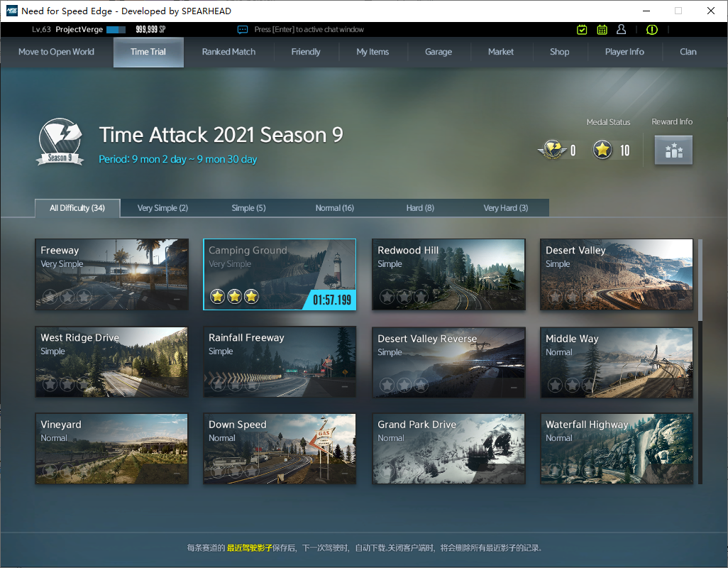Viewport: 728px width, 568px height.
Task: Click the chat prompt 'Press [Enter] to active chat window'
Action: click(x=309, y=30)
